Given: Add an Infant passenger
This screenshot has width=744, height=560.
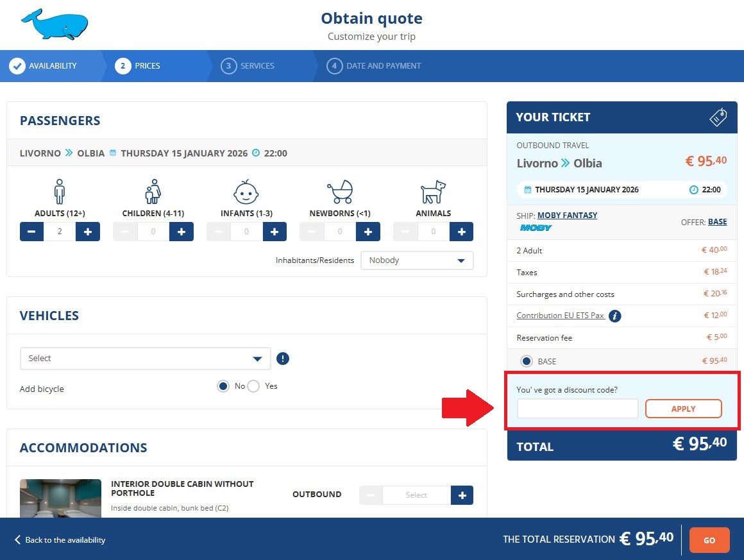Looking at the screenshot, I should tap(275, 232).
